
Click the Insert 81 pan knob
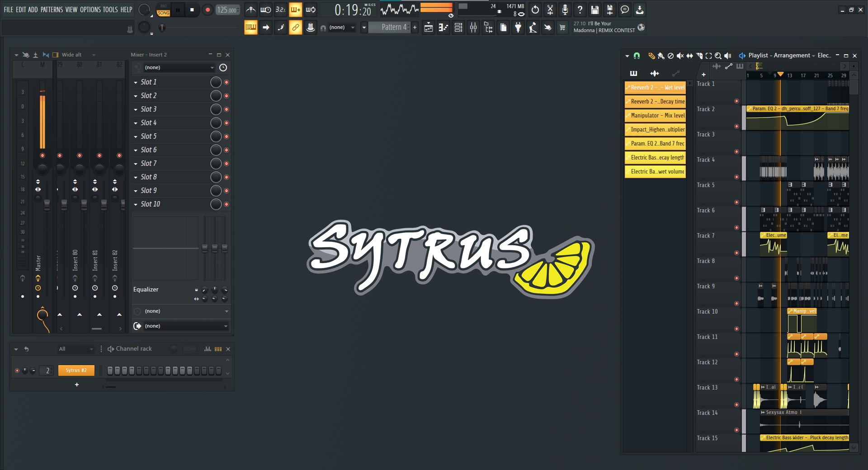click(x=99, y=169)
